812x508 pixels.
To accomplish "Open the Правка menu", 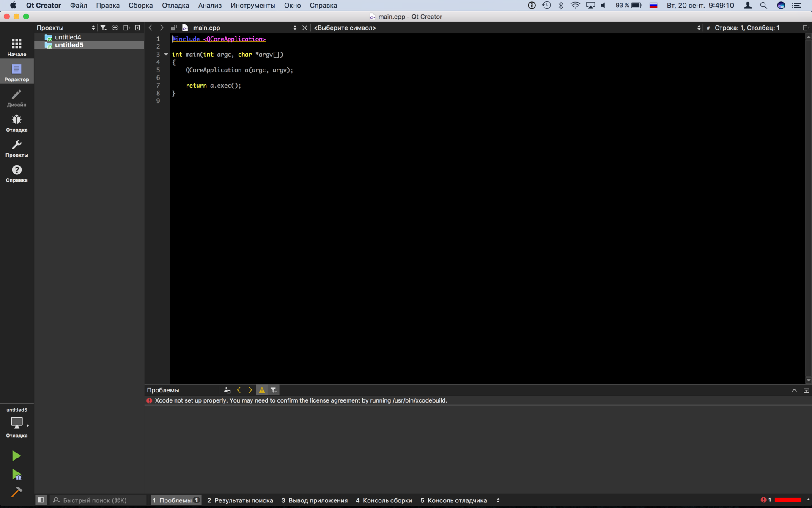I will coord(108,6).
